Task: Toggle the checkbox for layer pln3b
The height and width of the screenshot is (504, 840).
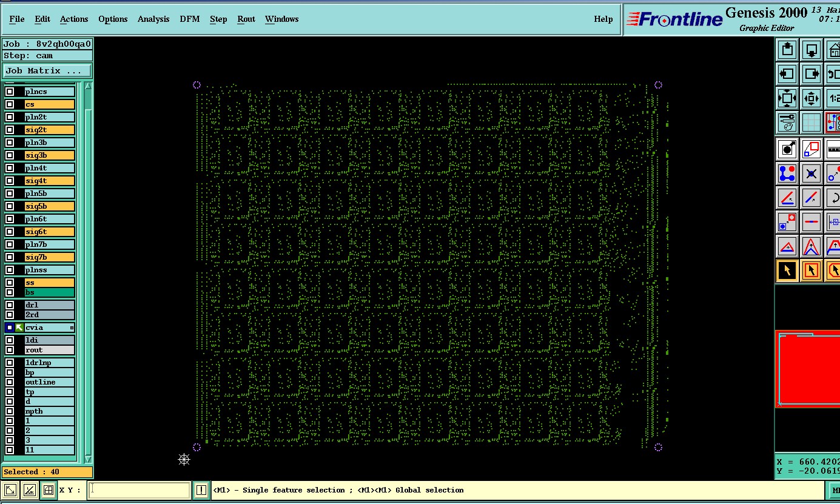Action: point(10,143)
